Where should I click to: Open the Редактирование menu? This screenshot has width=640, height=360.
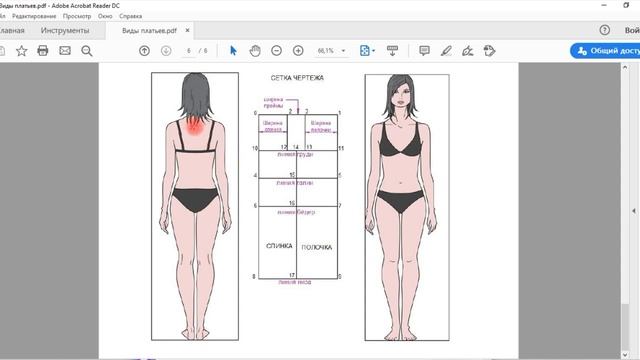click(34, 16)
